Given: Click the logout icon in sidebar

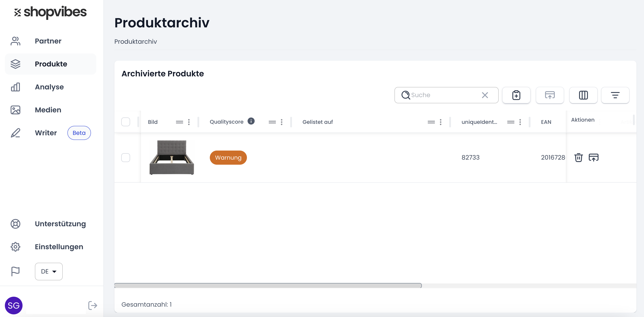Looking at the screenshot, I should click(93, 305).
